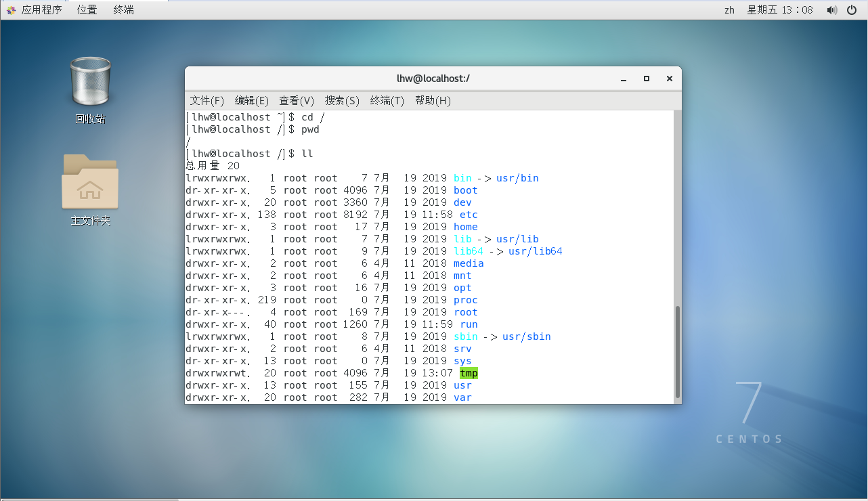Click the 'run' directory name
The image size is (868, 501).
pyautogui.click(x=469, y=324)
